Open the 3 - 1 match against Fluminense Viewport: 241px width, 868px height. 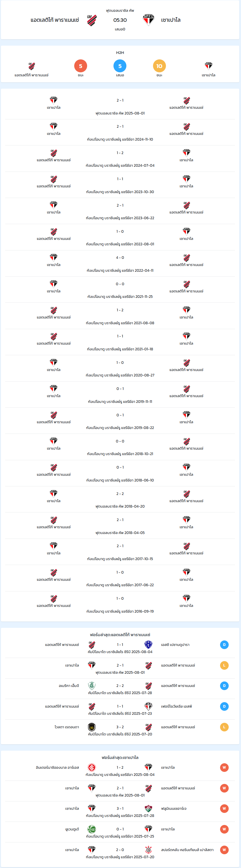tap(120, 809)
